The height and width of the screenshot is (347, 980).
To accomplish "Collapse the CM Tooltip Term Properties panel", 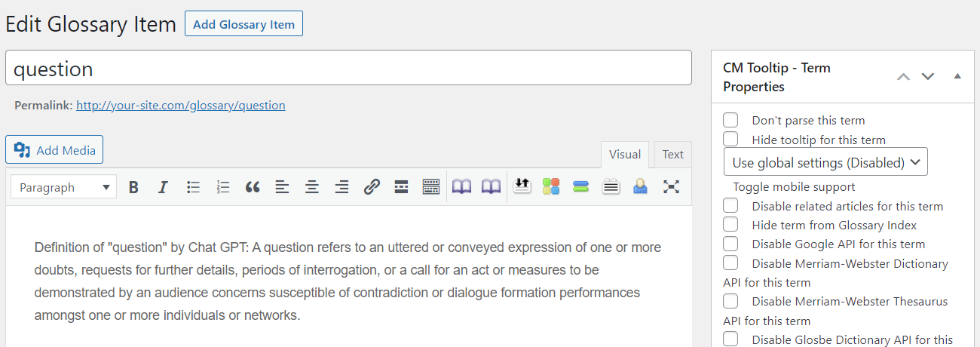I will point(957,76).
